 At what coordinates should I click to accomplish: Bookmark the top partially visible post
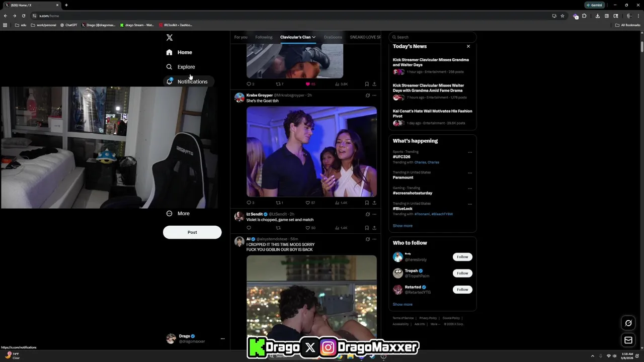tap(367, 84)
